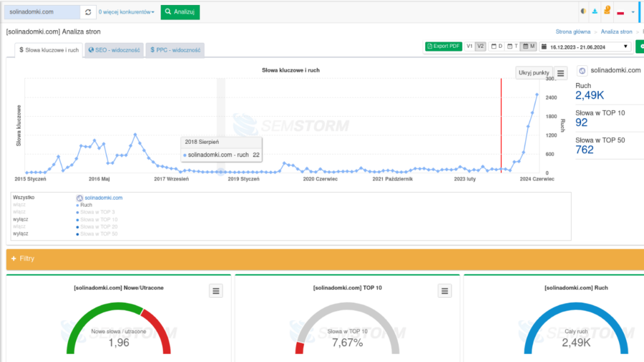Click the Export PDF button
Viewport: 644px width, 362px height.
click(x=444, y=47)
